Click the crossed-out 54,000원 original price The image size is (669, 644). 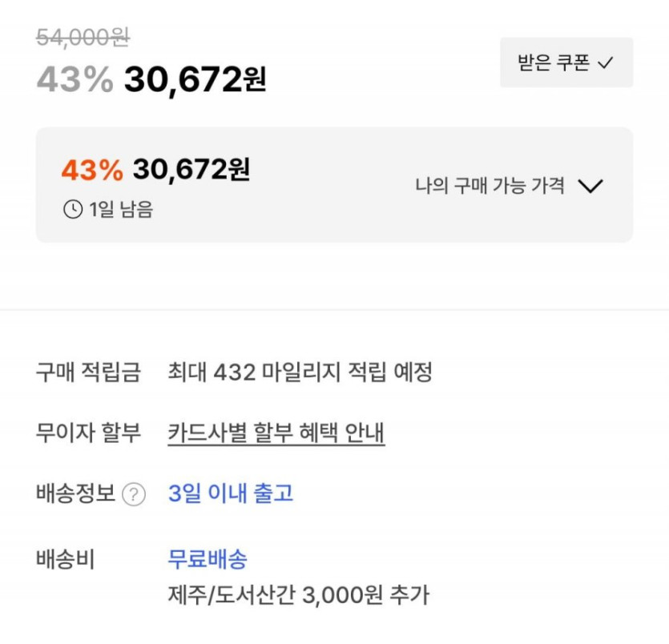click(x=83, y=37)
